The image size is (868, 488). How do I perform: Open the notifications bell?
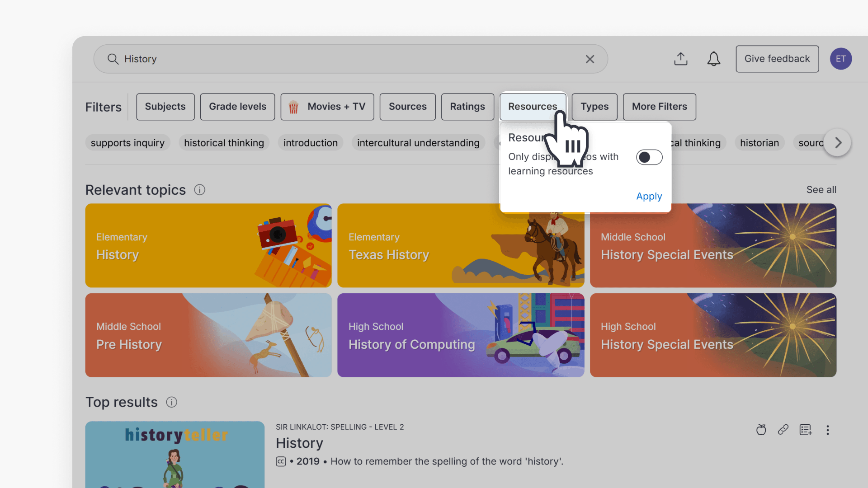[x=713, y=59]
